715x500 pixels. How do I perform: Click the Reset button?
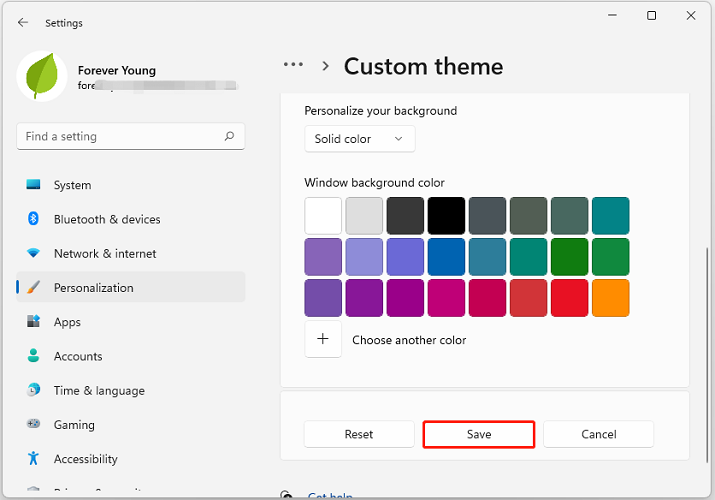(x=359, y=434)
